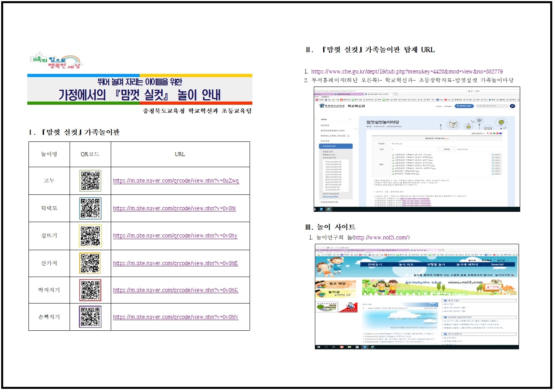
Task: Click the 턱택토 QR code image
Action: (90, 208)
